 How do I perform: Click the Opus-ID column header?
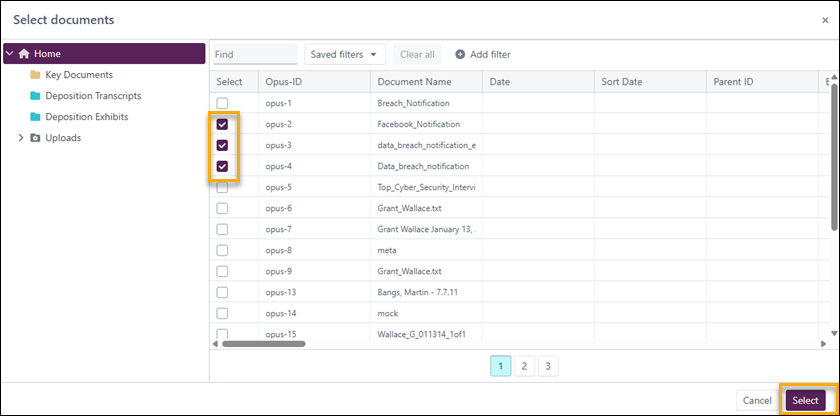click(314, 82)
